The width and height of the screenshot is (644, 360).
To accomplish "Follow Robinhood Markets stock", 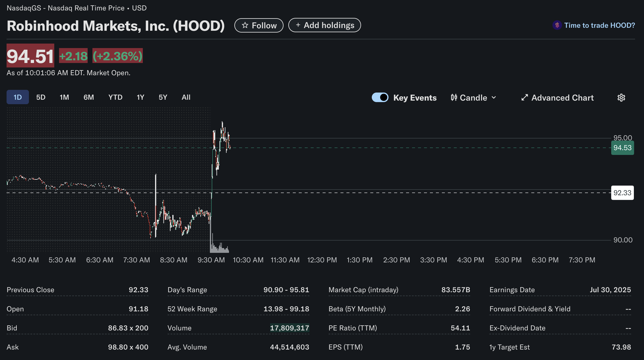I will (x=259, y=25).
